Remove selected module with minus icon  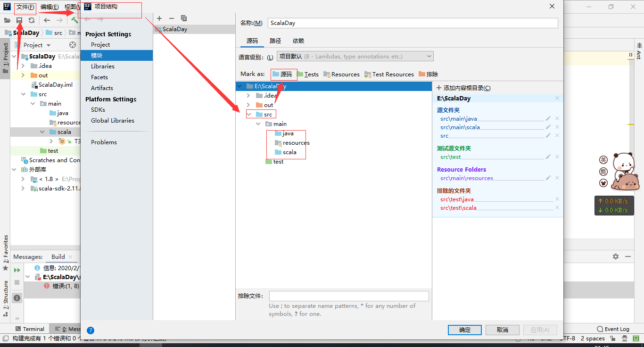click(x=171, y=18)
